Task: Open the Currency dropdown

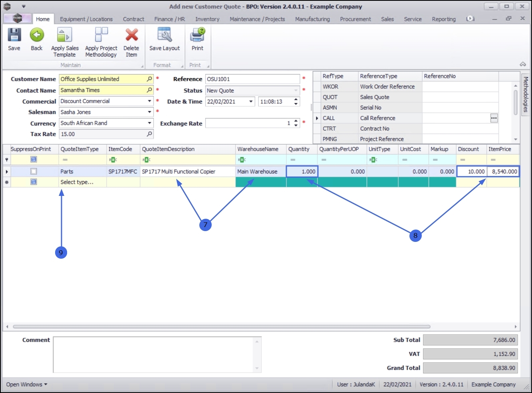Action: [149, 123]
